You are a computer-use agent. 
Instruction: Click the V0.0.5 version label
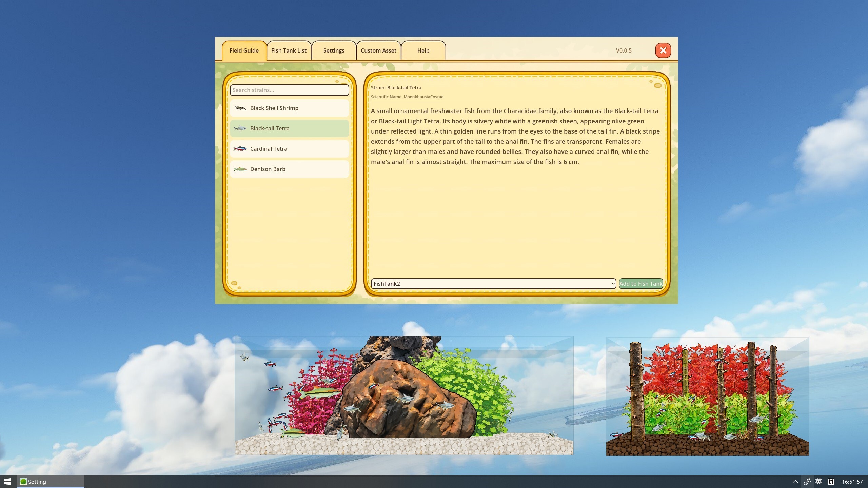[624, 50]
